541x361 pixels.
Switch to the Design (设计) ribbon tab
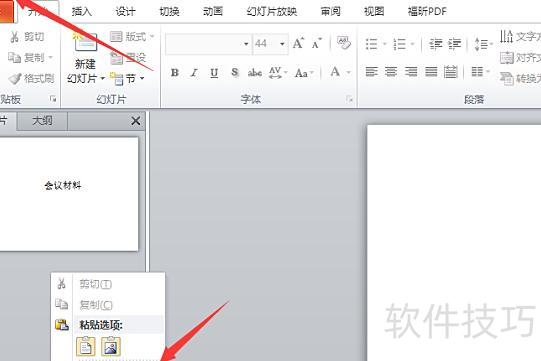(125, 11)
